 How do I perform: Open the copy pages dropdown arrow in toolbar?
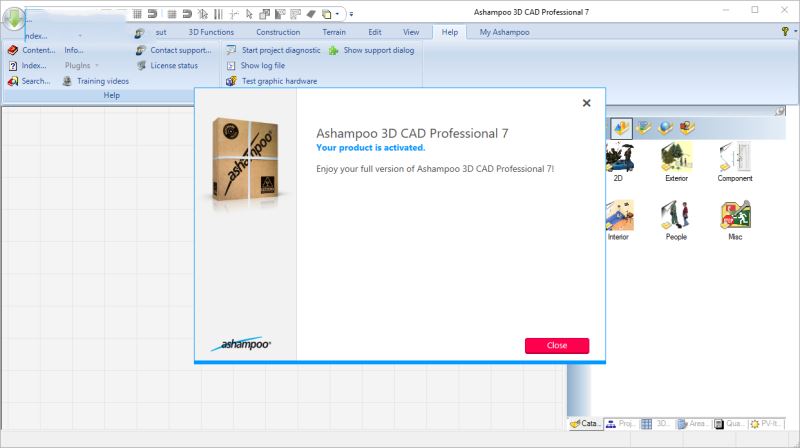(337, 14)
